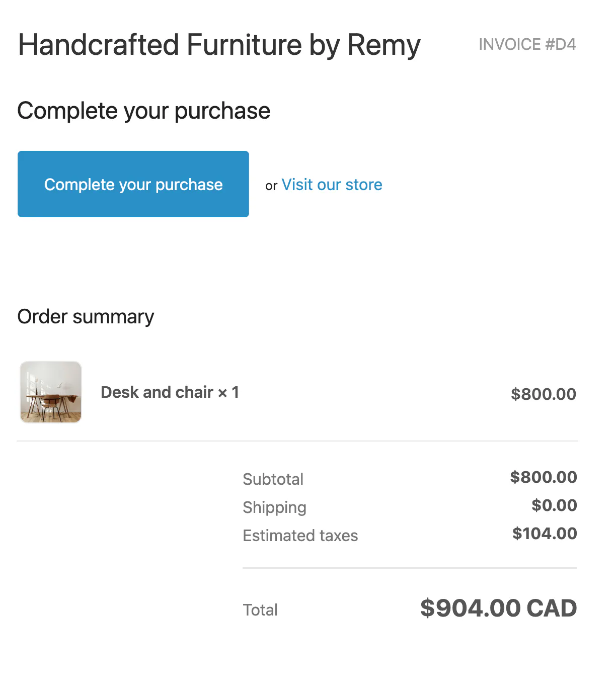Click the Complete your purchase button
The width and height of the screenshot is (615, 700).
[133, 184]
